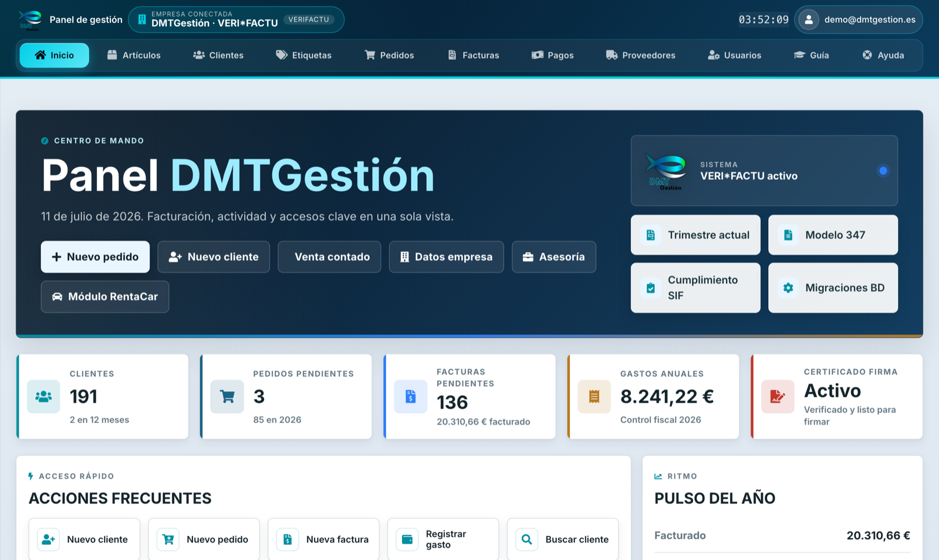This screenshot has width=939, height=560.
Task: Click the cart-plus icon in Nuevo pedido quick action
Action: (168, 539)
